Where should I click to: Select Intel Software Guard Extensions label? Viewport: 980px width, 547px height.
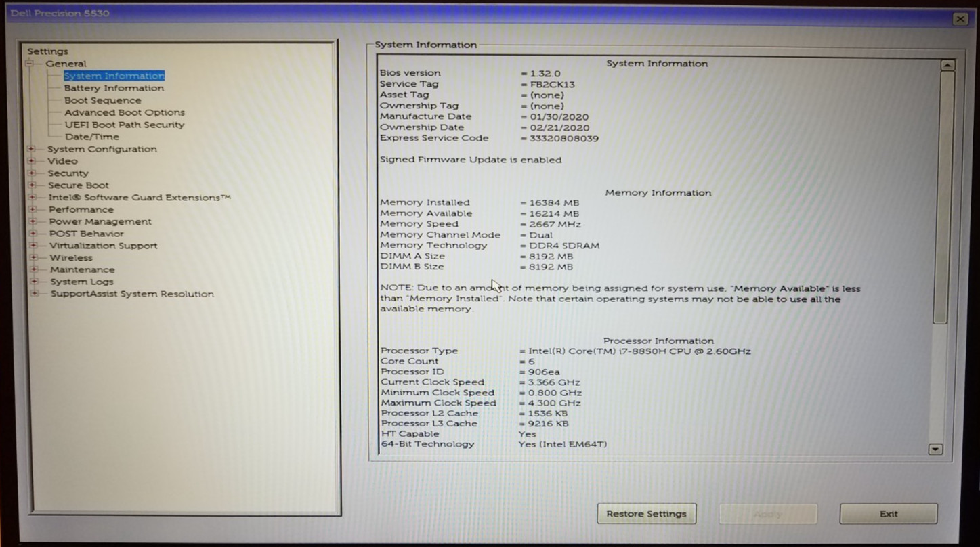coord(140,198)
